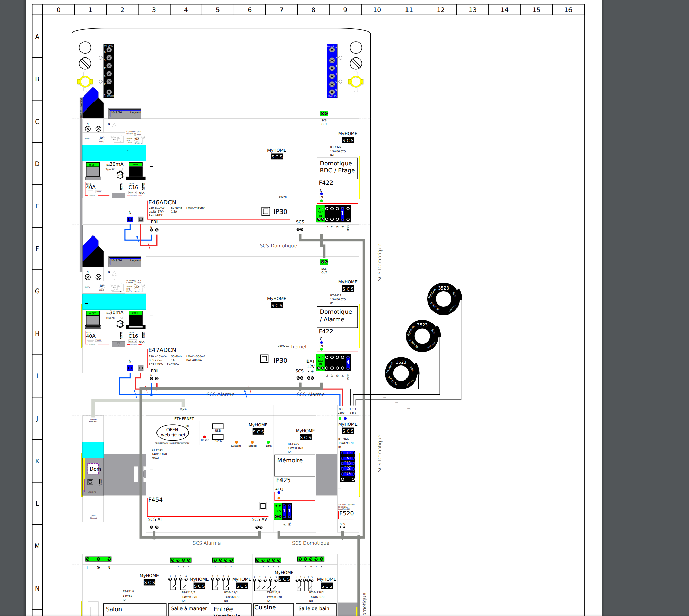Click the red Reset dot on F454
The height and width of the screenshot is (616, 689).
(204, 437)
